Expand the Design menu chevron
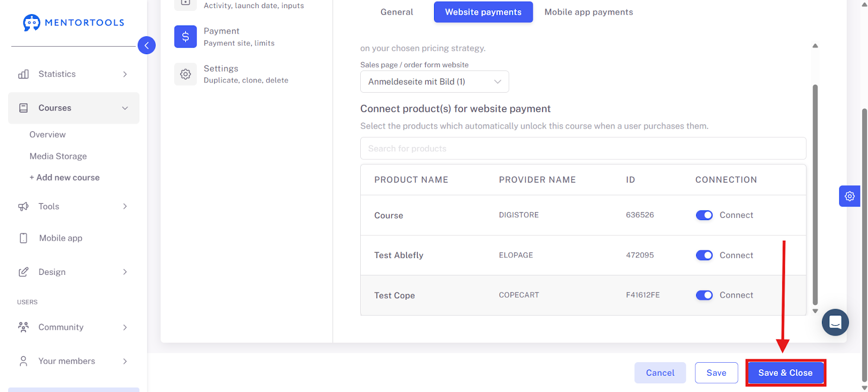This screenshot has width=868, height=392. click(x=125, y=272)
